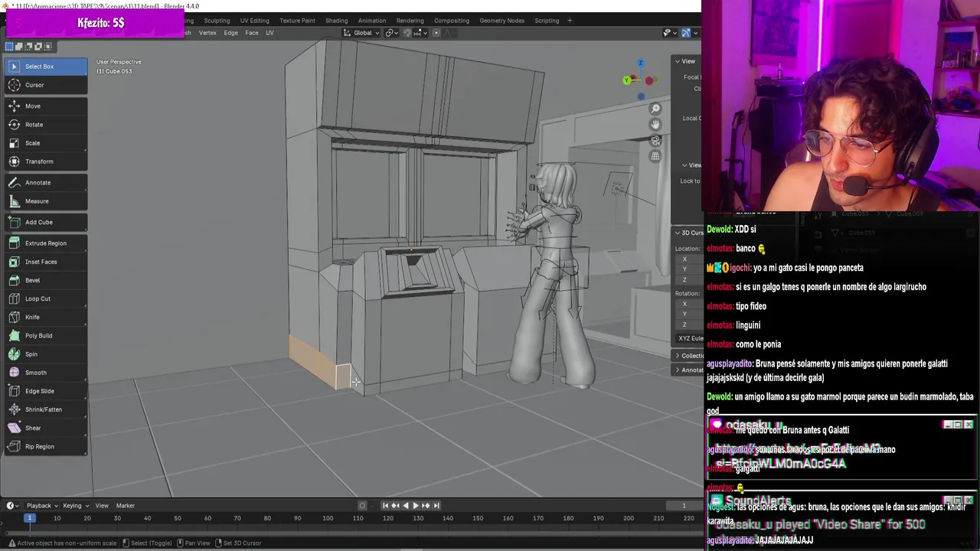Viewport: 980px width, 551px height.
Task: Select the Shrink/Fatten tool
Action: (x=45, y=409)
